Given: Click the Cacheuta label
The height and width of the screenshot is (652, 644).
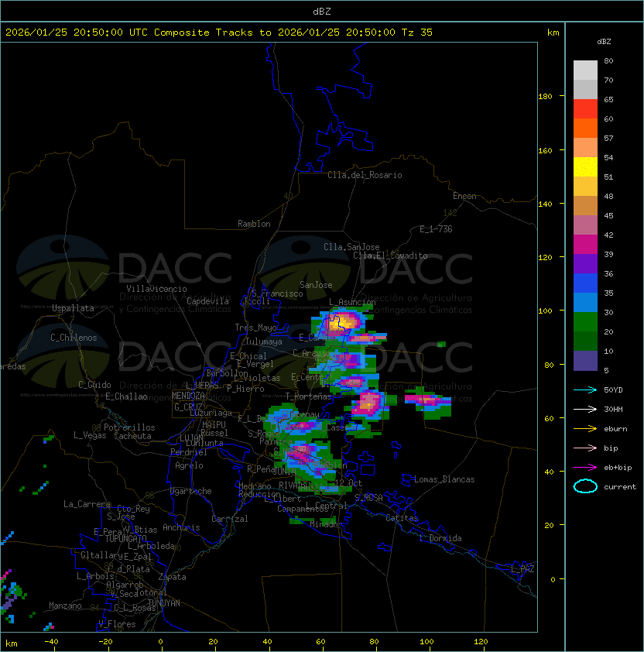Looking at the screenshot, I should [x=132, y=436].
